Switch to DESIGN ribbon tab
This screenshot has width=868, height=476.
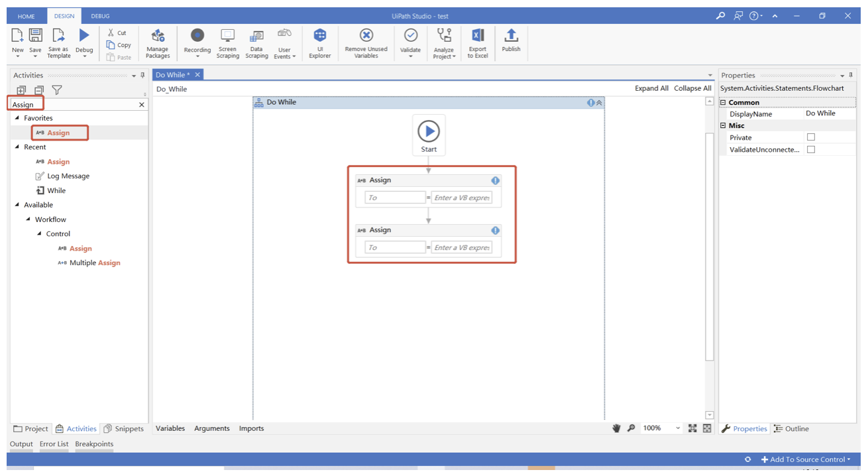(64, 16)
